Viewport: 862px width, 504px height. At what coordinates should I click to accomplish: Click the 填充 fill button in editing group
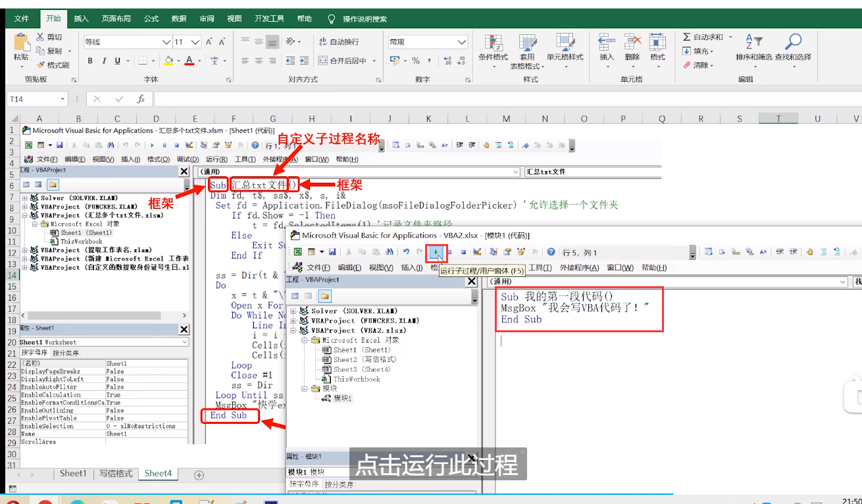(699, 51)
